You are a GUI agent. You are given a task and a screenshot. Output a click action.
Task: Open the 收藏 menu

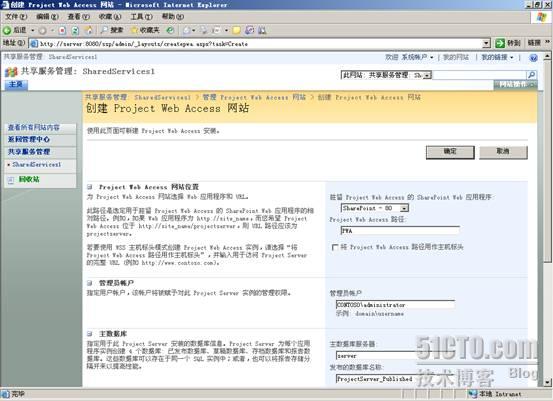pyautogui.click(x=110, y=17)
